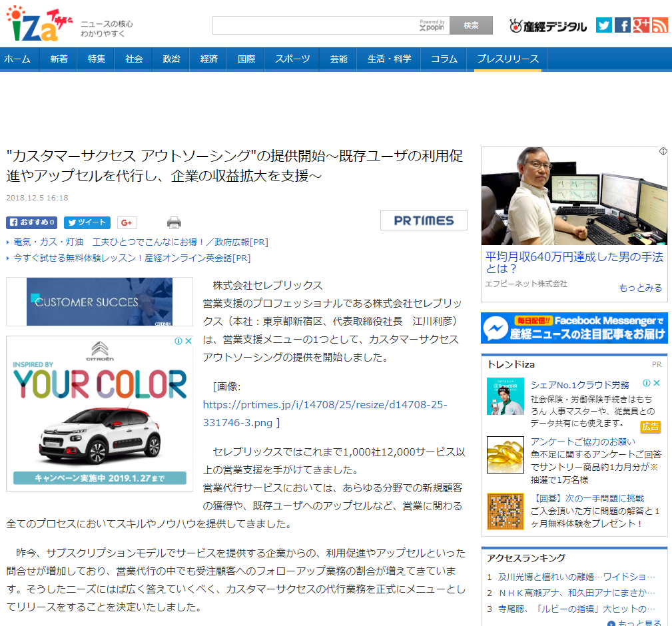The height and width of the screenshot is (626, 672).
Task: Click the Citroën YOUR COLOR ad banner
Action: pos(99,414)
